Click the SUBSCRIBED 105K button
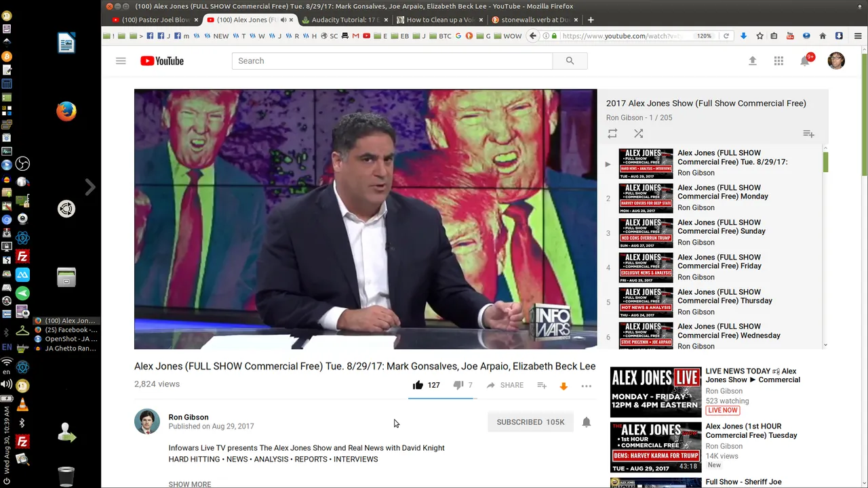 coord(530,422)
